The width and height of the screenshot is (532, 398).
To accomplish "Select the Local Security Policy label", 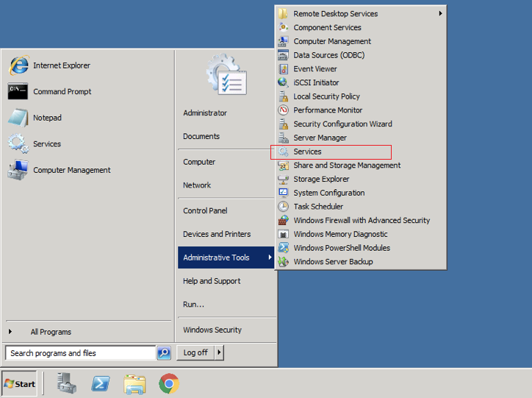I will pyautogui.click(x=326, y=96).
